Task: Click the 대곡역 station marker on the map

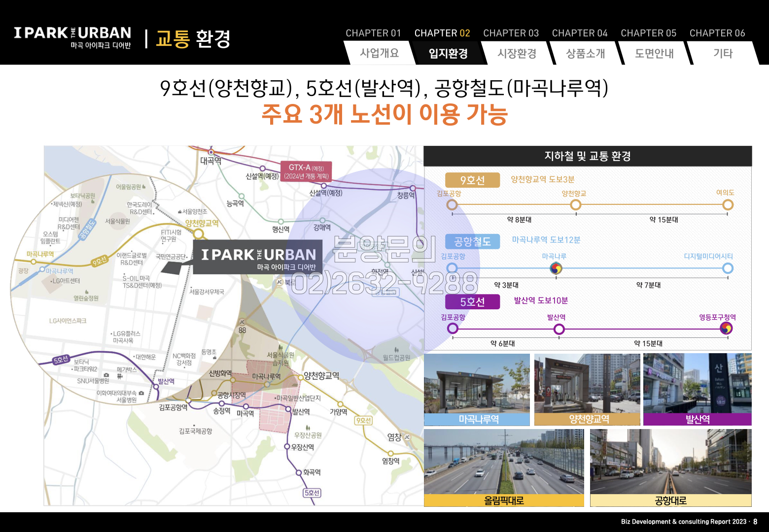Action: 210,152
